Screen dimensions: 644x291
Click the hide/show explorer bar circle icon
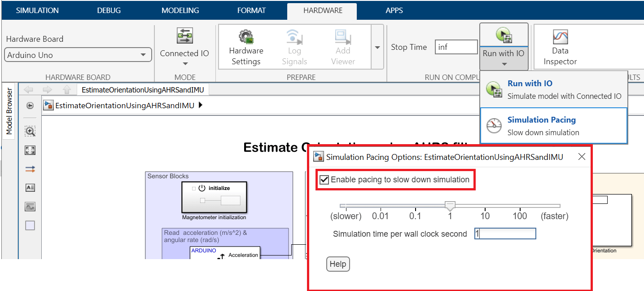30,106
